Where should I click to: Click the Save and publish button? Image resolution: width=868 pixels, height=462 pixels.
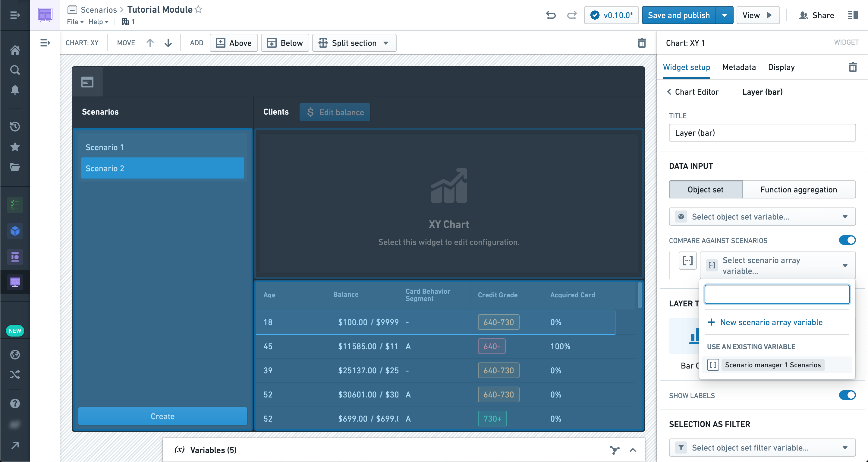679,15
